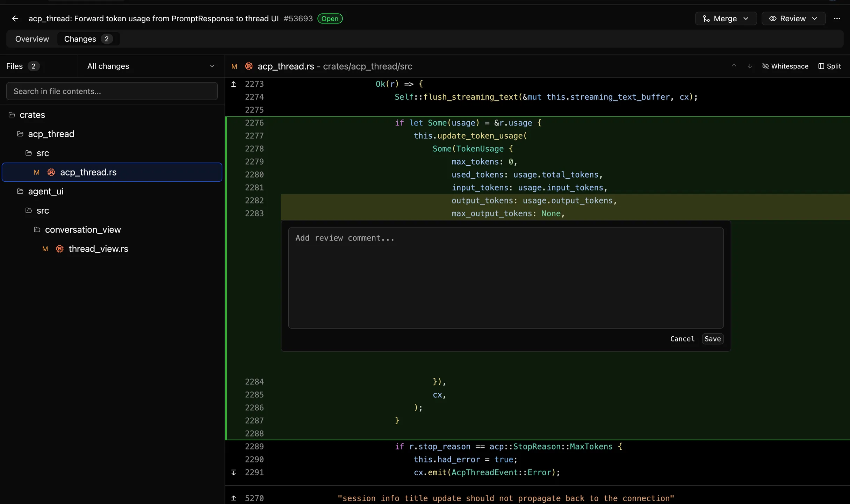This screenshot has width=850, height=504.
Task: Click the file path crates/acp_thread/src
Action: (x=367, y=66)
